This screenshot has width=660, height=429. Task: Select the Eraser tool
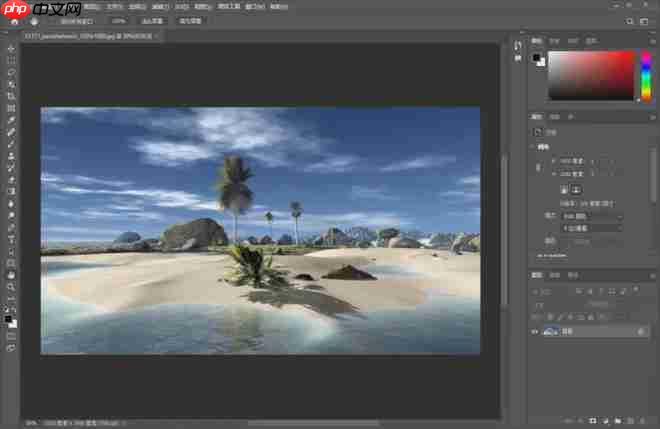coord(11,180)
